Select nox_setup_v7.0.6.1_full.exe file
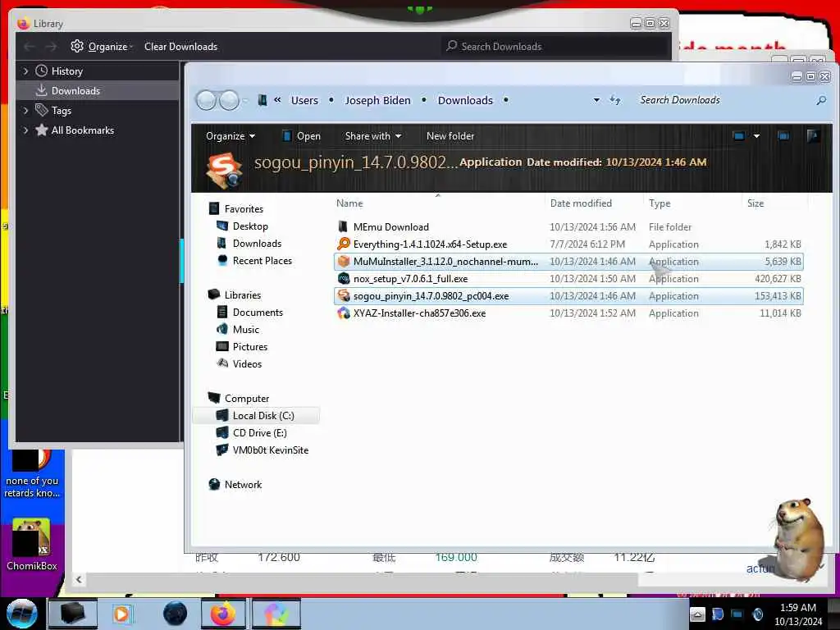Screen dimensions: 840x630 pos(568,279)
